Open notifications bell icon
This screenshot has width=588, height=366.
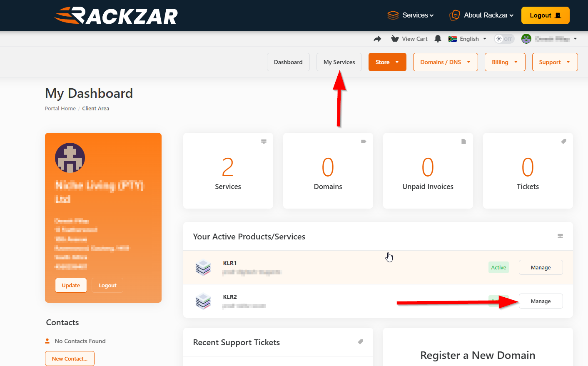438,39
